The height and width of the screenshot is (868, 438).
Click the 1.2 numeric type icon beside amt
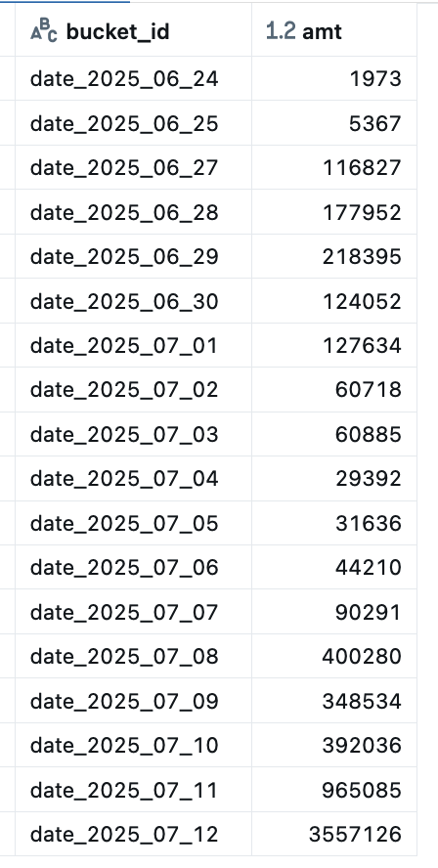[x=281, y=31]
